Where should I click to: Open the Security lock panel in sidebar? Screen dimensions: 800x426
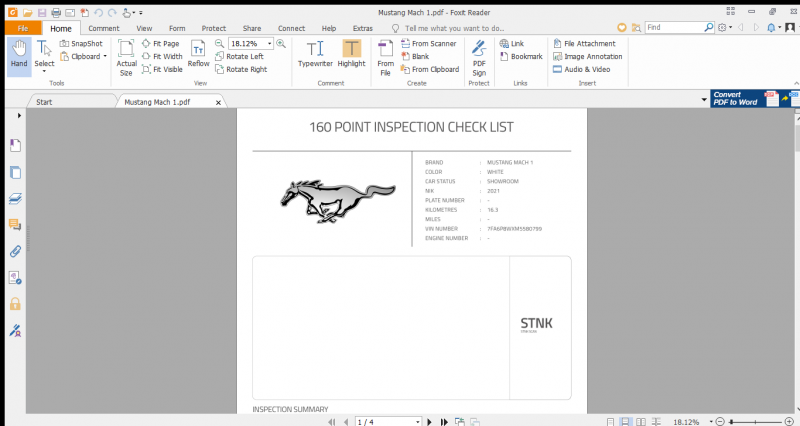15,304
